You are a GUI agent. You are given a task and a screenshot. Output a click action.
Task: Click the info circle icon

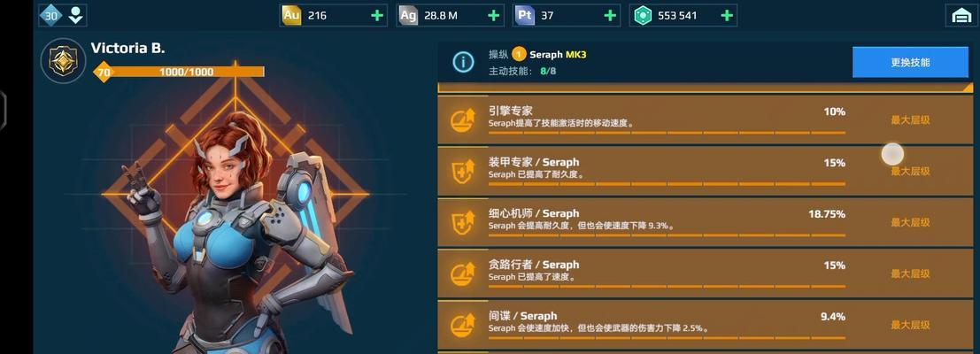463,62
